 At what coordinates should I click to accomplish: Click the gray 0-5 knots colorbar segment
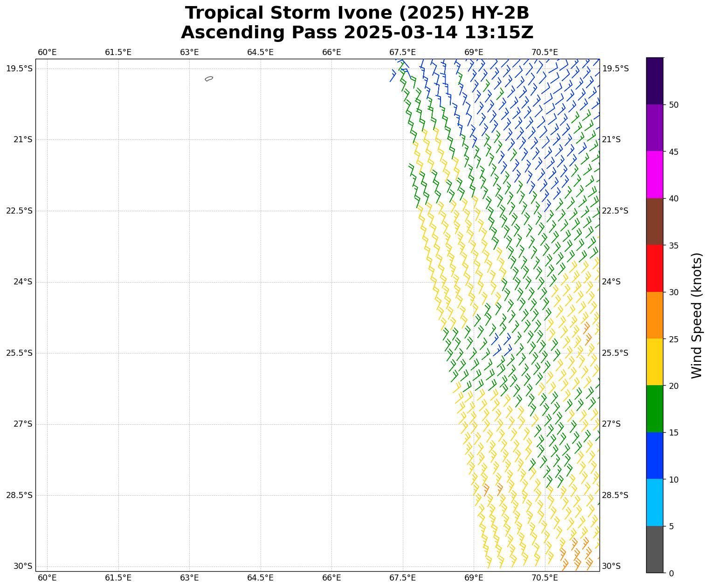(655, 549)
